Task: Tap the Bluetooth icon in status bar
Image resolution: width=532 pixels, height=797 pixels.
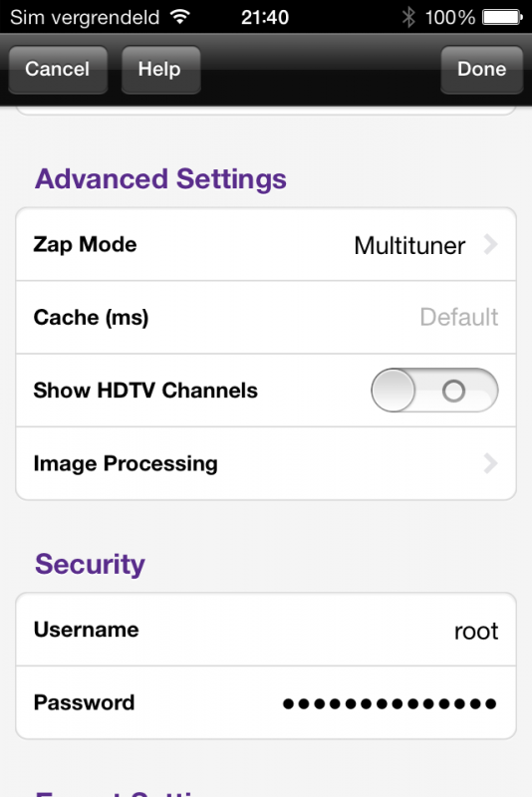Action: pos(408,17)
